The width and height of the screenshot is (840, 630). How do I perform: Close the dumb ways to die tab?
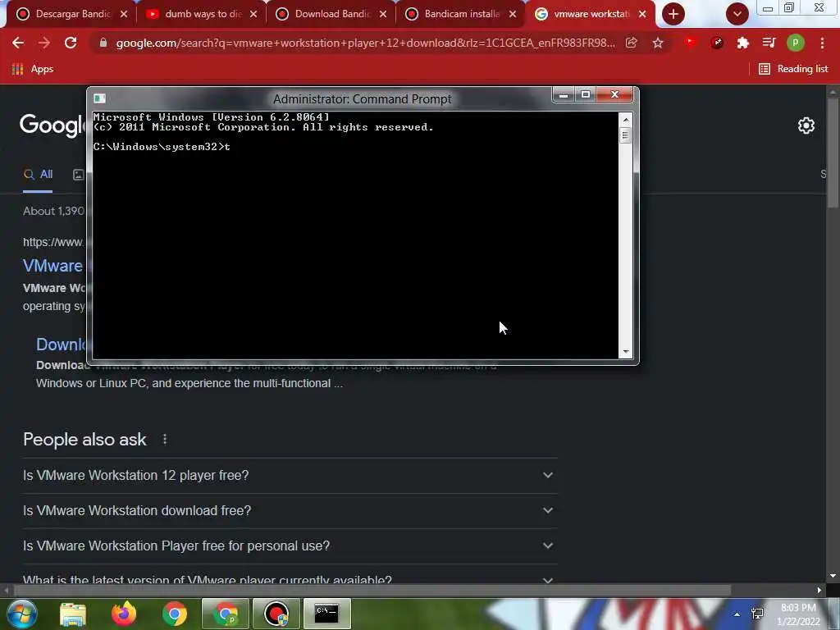(253, 14)
